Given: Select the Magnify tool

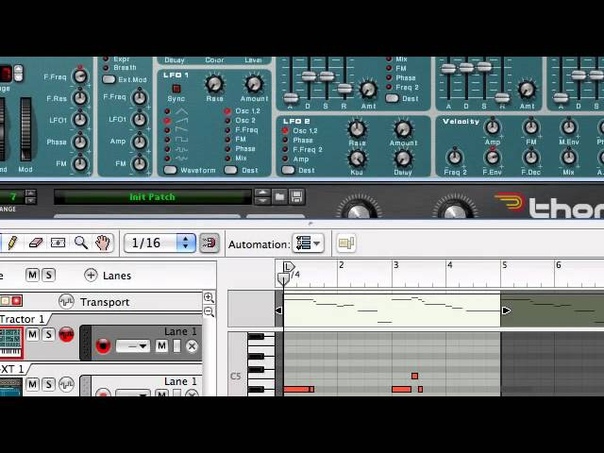Looking at the screenshot, I should point(81,243).
